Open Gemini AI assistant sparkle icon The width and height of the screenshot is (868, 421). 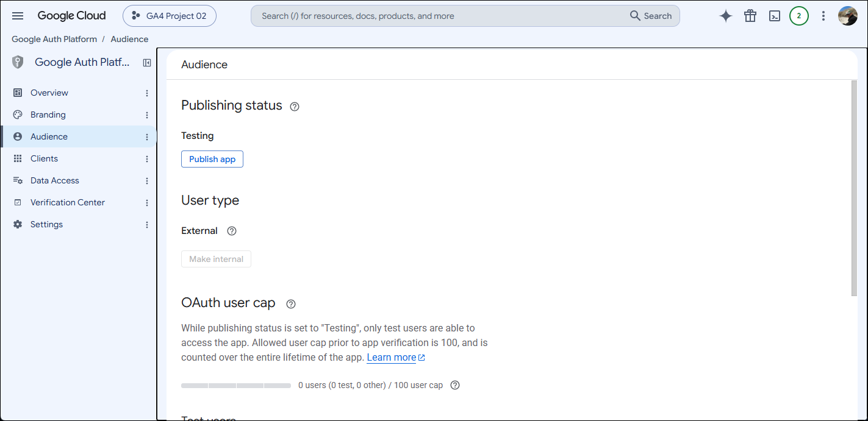725,16
